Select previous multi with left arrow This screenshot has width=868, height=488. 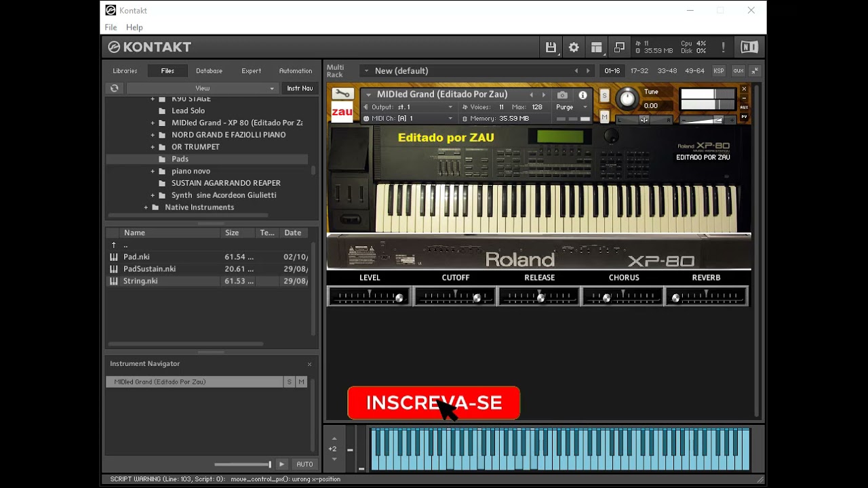(x=576, y=70)
